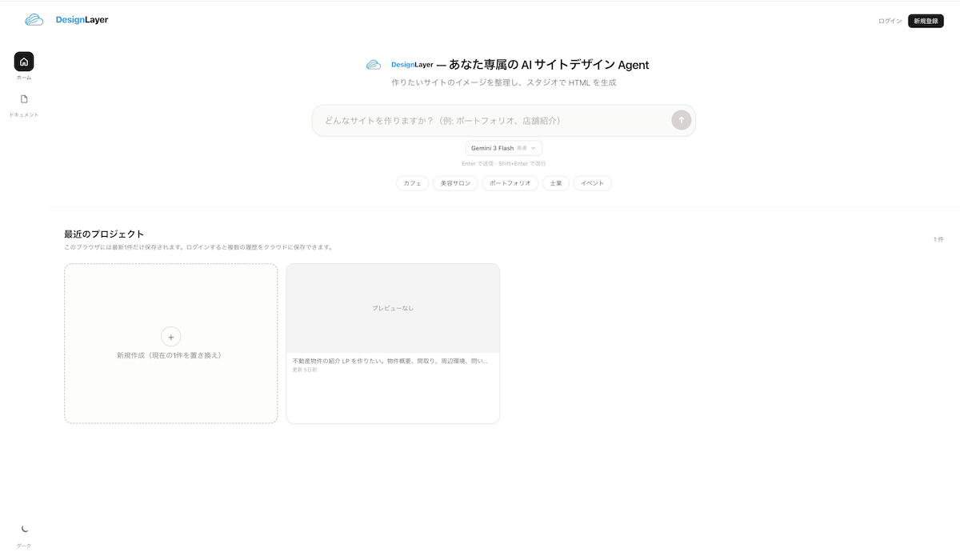Open the ドキュメント sidebar icon
Viewport: 960px width, 560px height.
(x=24, y=99)
